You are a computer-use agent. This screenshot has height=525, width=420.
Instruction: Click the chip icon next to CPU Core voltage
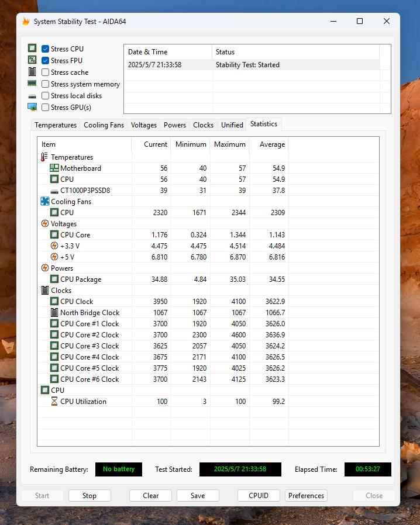point(54,234)
